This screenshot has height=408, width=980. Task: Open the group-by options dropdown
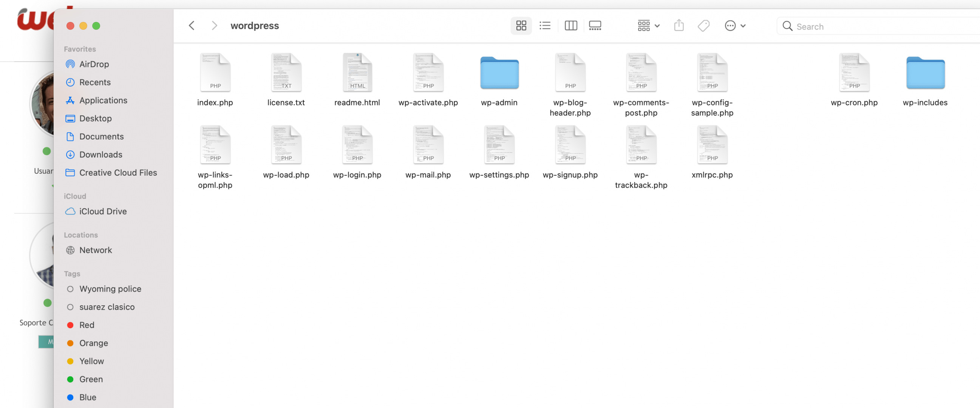648,26
